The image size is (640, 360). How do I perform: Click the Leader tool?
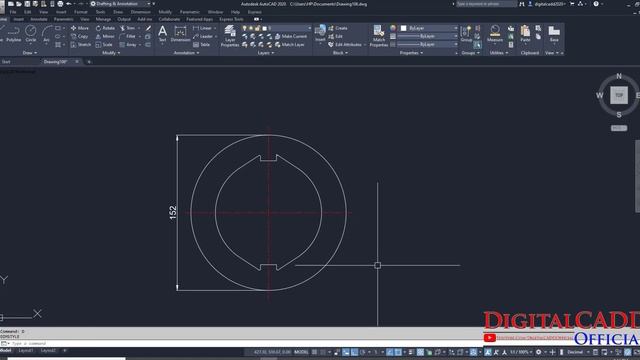[203, 36]
